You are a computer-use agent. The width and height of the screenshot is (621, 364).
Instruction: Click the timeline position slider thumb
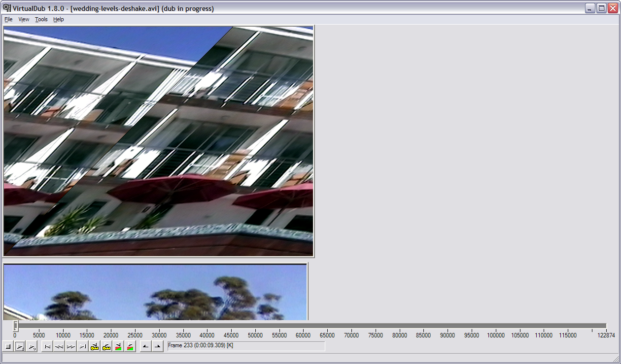pos(15,326)
